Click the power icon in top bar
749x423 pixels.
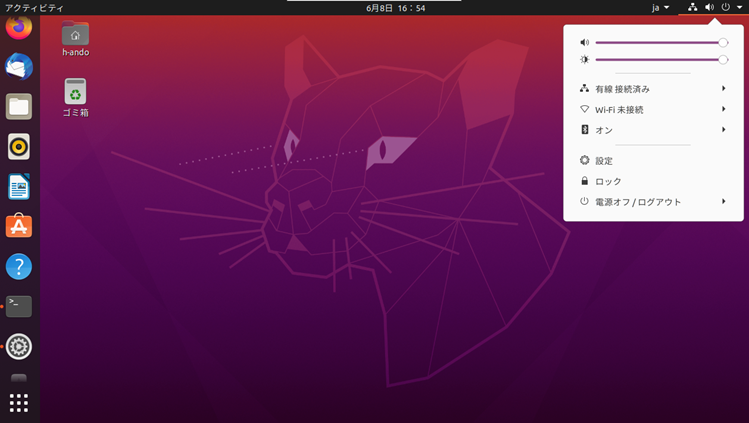[x=726, y=7]
